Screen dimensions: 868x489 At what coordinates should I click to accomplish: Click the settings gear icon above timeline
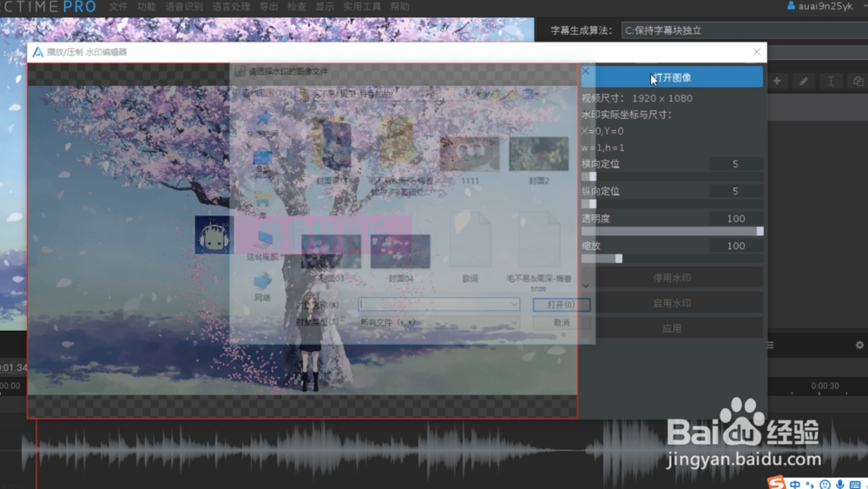[859, 345]
